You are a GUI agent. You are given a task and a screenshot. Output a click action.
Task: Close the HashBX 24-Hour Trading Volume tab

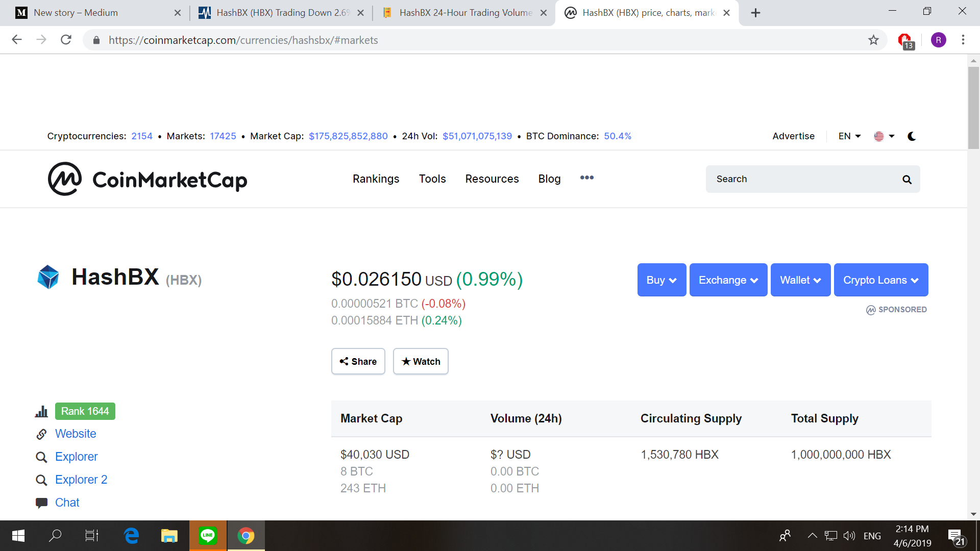click(x=544, y=13)
